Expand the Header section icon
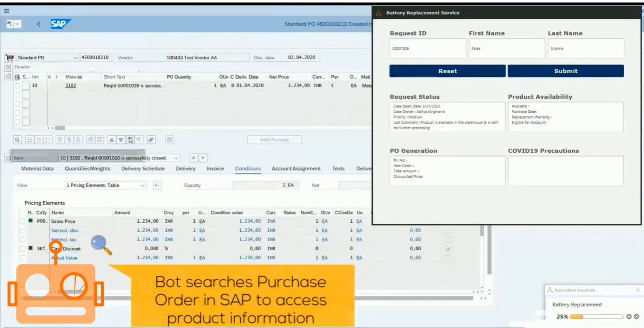 8,67
